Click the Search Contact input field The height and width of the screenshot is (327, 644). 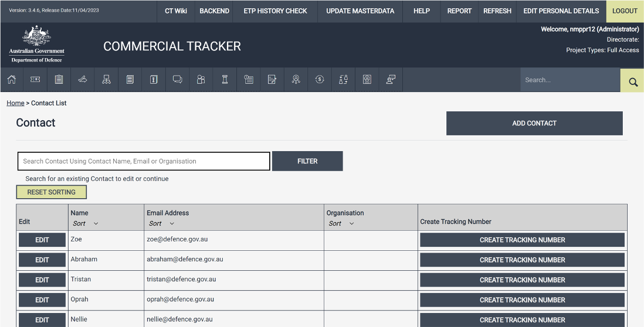click(x=144, y=161)
